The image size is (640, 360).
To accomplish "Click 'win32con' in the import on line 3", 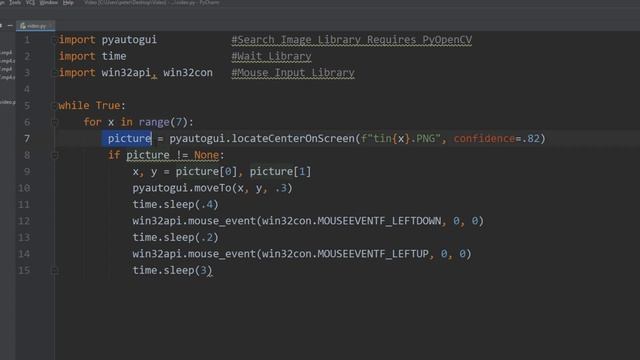I will tap(188, 73).
